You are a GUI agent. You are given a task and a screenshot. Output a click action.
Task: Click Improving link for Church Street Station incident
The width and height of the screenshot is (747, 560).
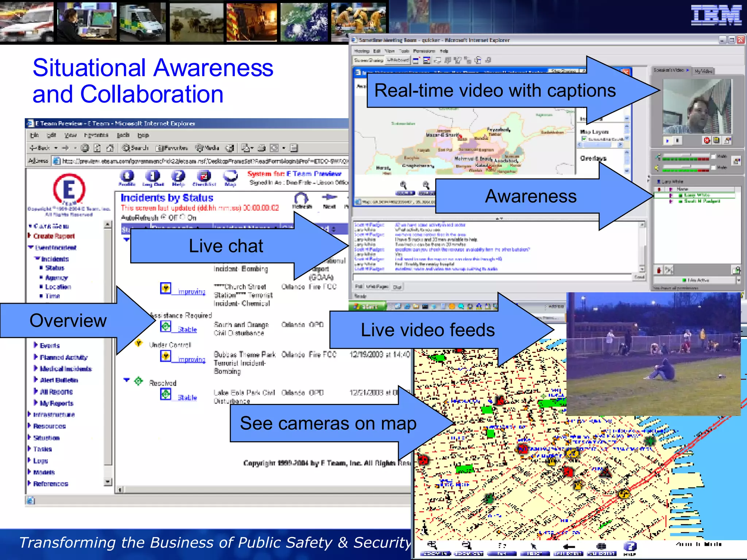pyautogui.click(x=192, y=292)
